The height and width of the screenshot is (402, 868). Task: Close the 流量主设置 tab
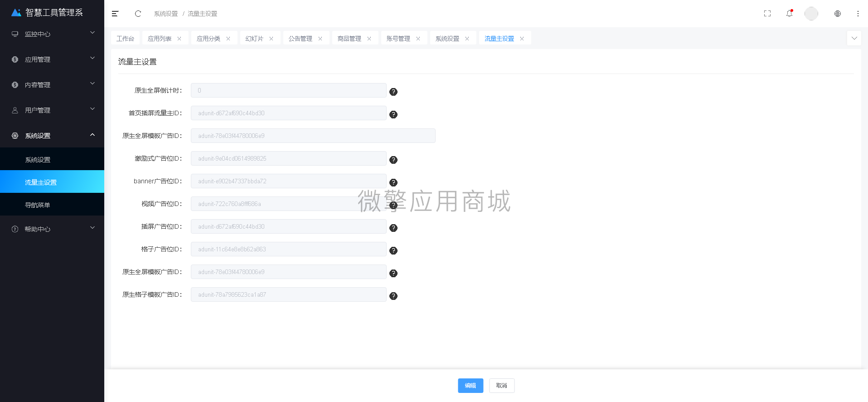coord(522,39)
